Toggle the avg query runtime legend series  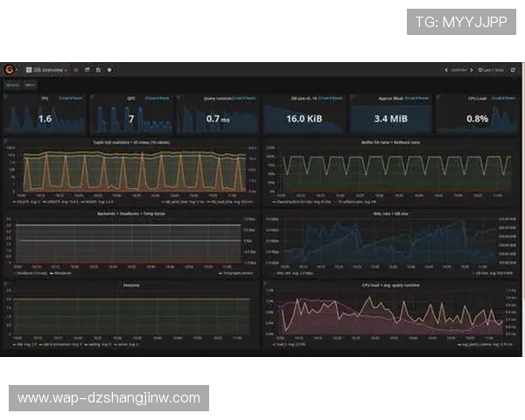[x=485, y=344]
